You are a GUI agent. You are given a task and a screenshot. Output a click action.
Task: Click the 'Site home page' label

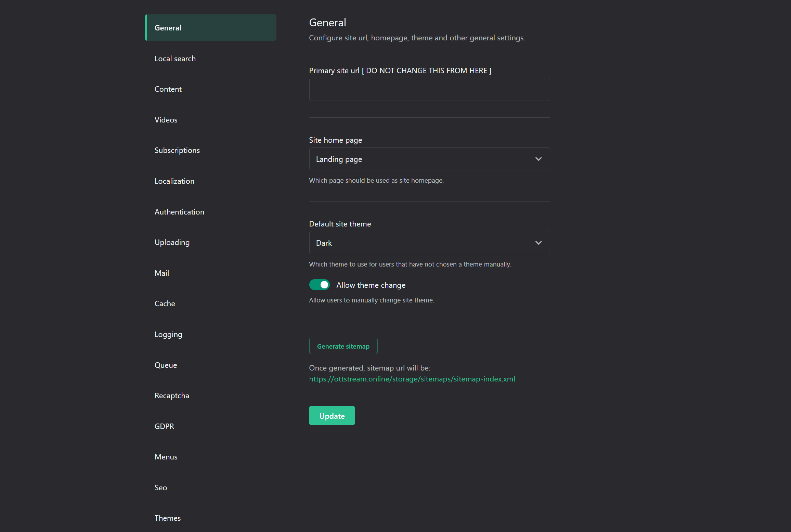pyautogui.click(x=335, y=140)
